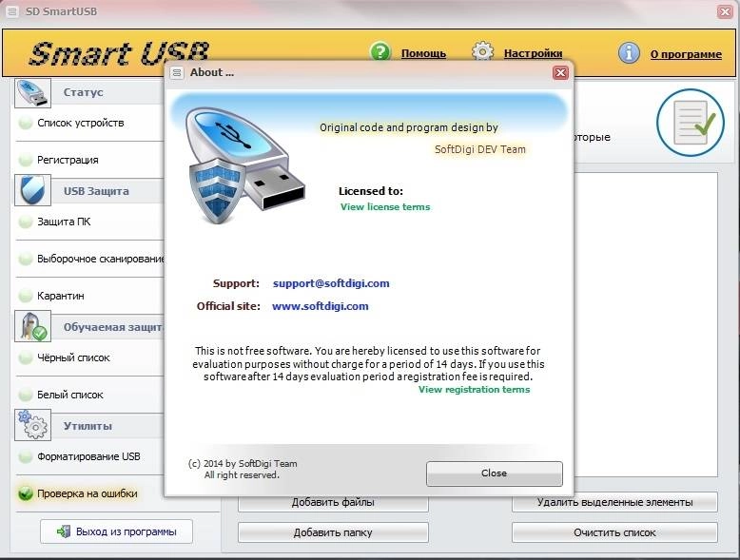Image resolution: width=740 pixels, height=560 pixels.
Task: Open View license terms link
Action: point(385,207)
